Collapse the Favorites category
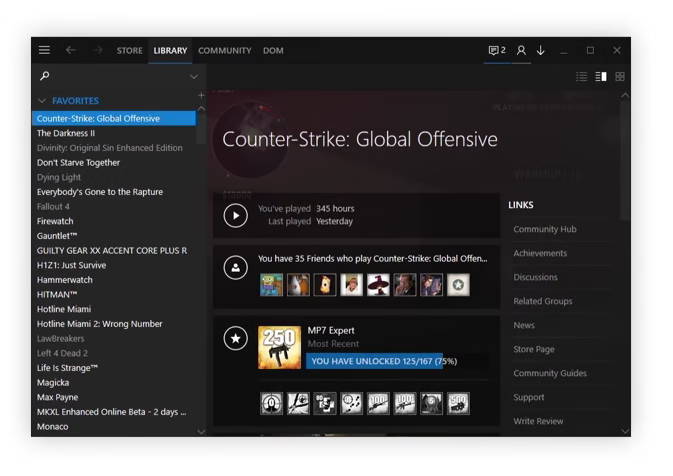Screen dimensions: 673x476 point(42,101)
